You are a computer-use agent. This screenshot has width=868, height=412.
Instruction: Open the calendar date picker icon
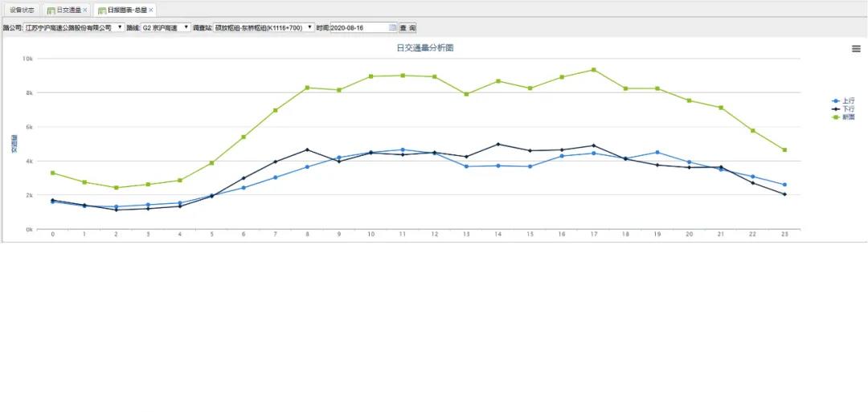point(392,27)
